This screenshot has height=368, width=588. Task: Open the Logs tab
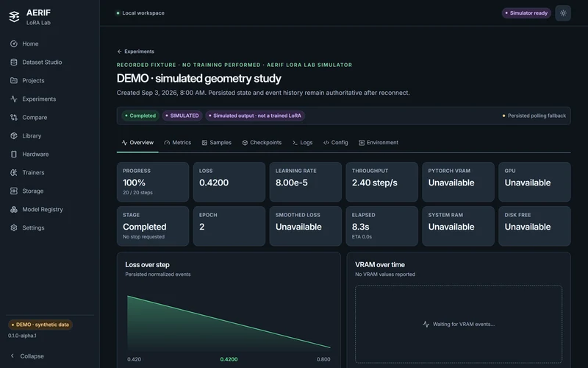coord(303,143)
